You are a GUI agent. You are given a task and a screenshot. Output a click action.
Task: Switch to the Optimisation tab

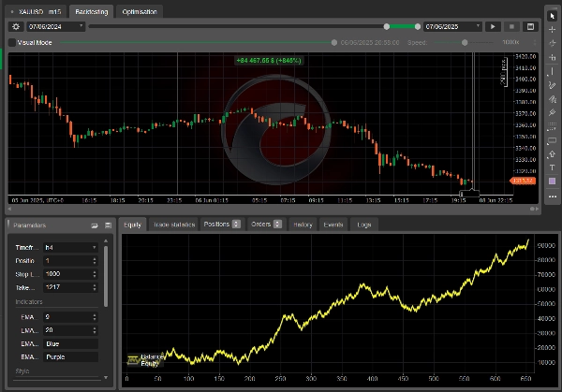[141, 11]
